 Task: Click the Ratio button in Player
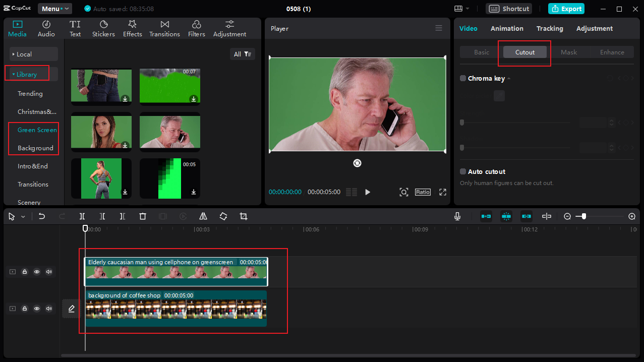[423, 192]
